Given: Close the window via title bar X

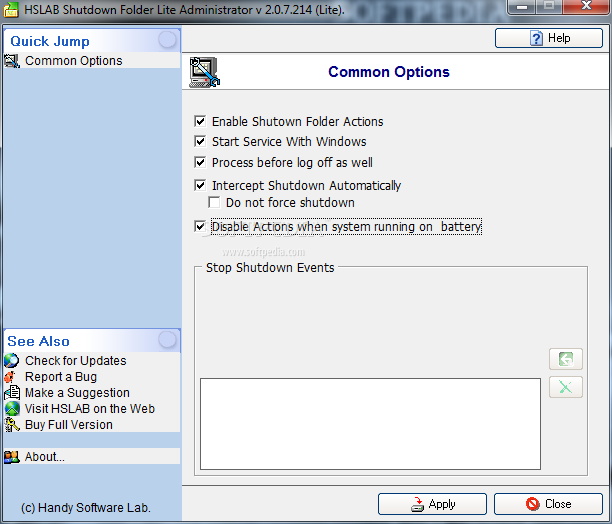Looking at the screenshot, I should pyautogui.click(x=586, y=6).
